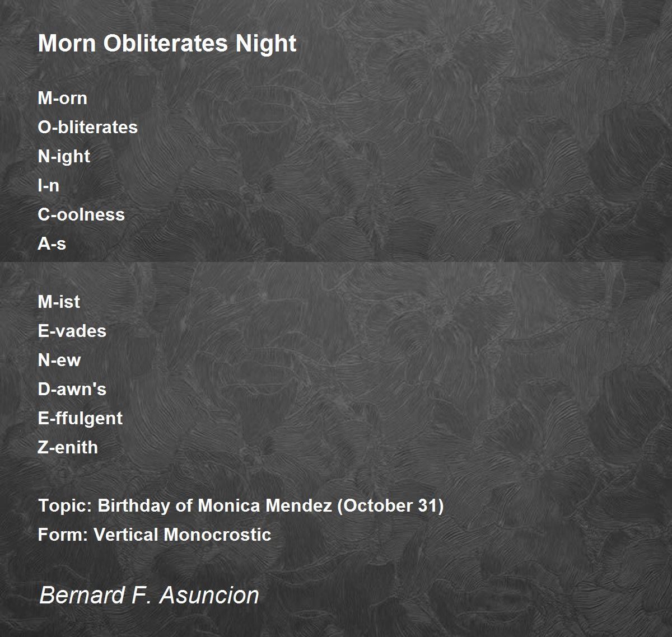Click the word Monocrostic

pyautogui.click(x=218, y=535)
